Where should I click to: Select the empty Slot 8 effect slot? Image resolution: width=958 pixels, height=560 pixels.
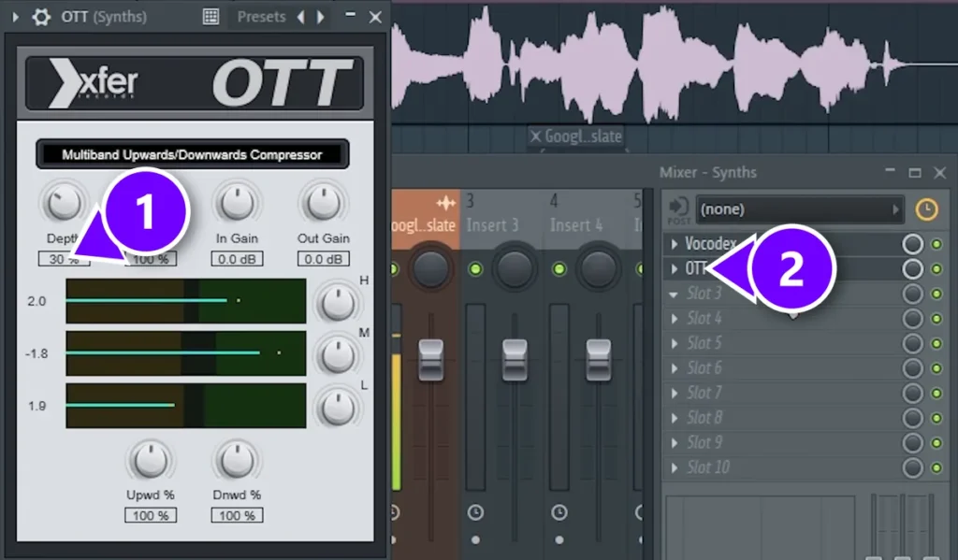(x=783, y=418)
